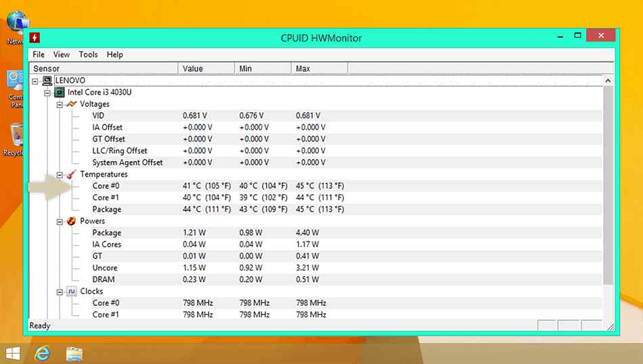The image size is (643, 364).
Task: Click the 0.41 W GT max value
Action: [x=307, y=256]
